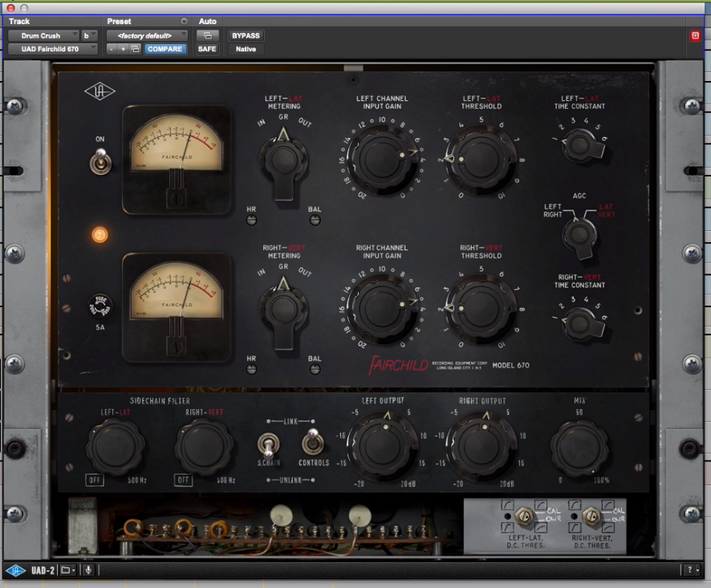The image size is (711, 588).
Task: Click the red close window button
Action: coord(11,8)
